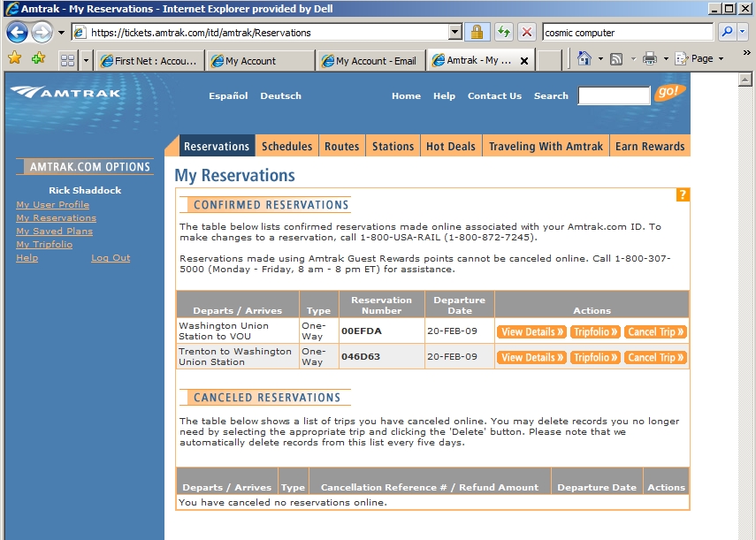Open Tripfolio for reservation 046D63
Screen dimensions: 756x540
tap(595, 357)
